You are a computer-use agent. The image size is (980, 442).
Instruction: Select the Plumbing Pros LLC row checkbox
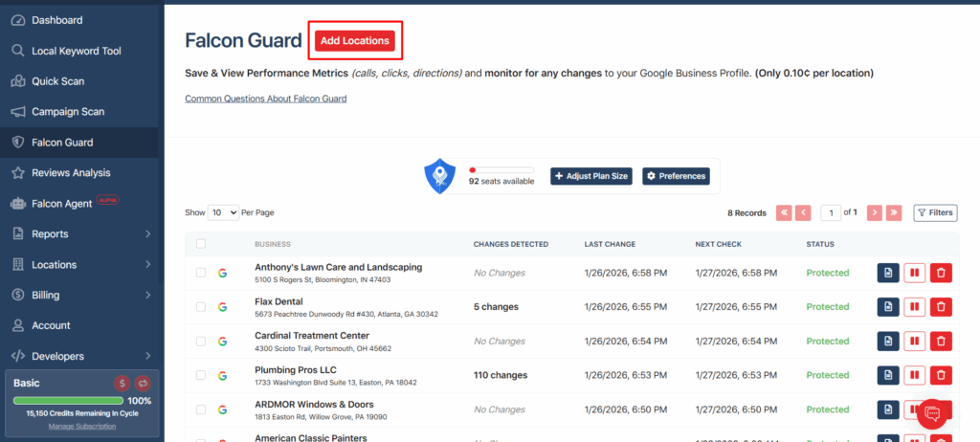(x=201, y=376)
